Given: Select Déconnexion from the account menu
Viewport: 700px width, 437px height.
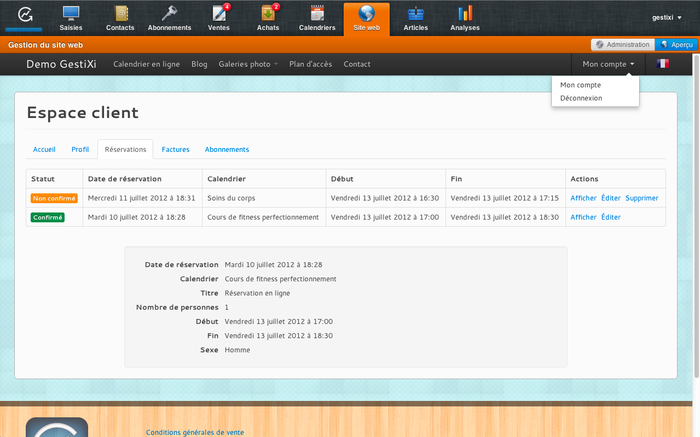Looking at the screenshot, I should (x=582, y=98).
